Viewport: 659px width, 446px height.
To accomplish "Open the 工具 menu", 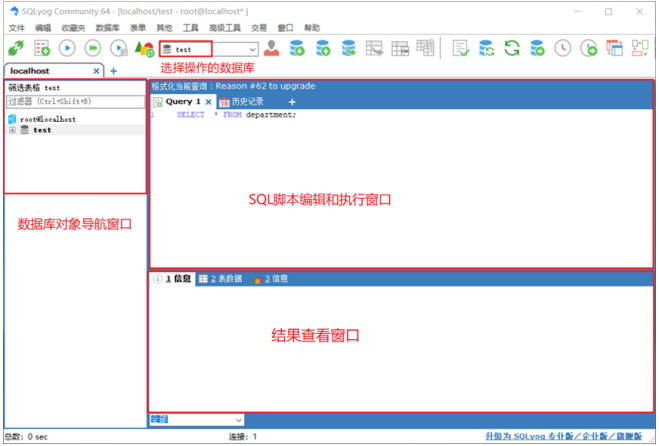I will tap(190, 28).
